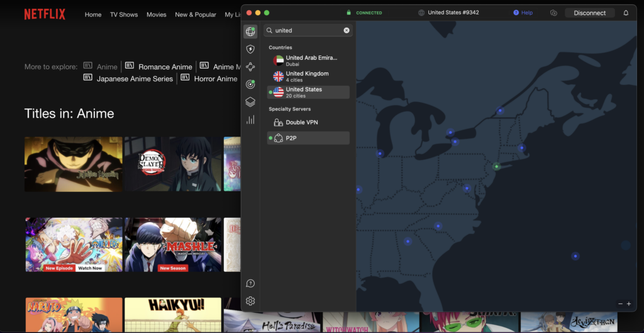This screenshot has height=333, width=644.
Task: Click the globe icon beside United States #9342
Action: pos(421,13)
